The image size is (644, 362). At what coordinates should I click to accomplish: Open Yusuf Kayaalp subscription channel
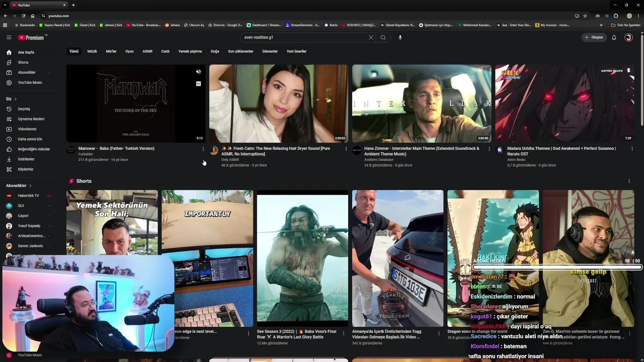coord(29,226)
